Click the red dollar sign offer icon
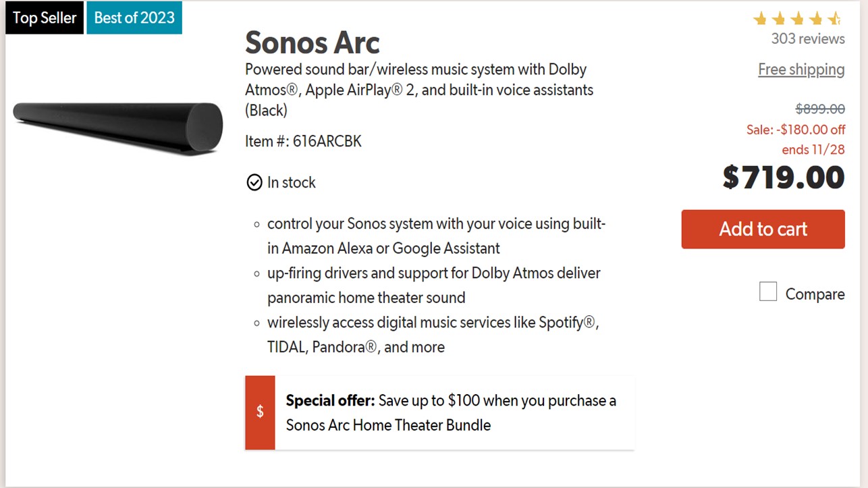Screen dimensions: 868x488 (x=260, y=412)
